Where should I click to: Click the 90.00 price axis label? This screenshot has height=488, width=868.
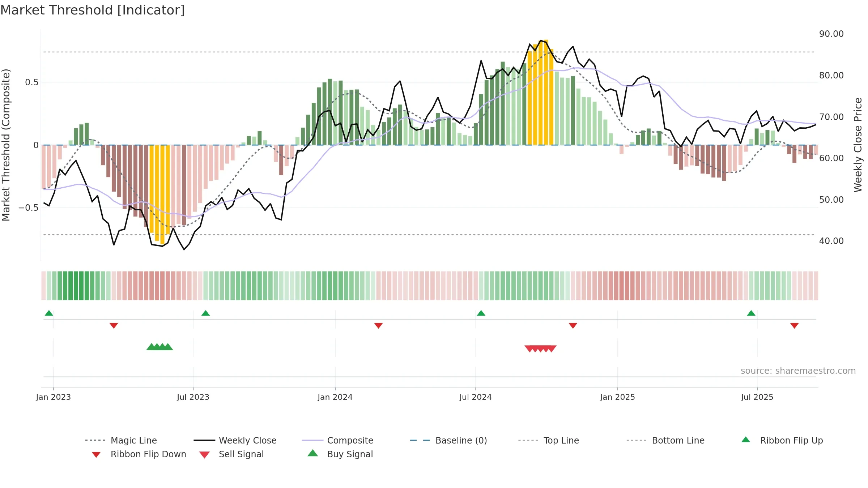click(831, 34)
